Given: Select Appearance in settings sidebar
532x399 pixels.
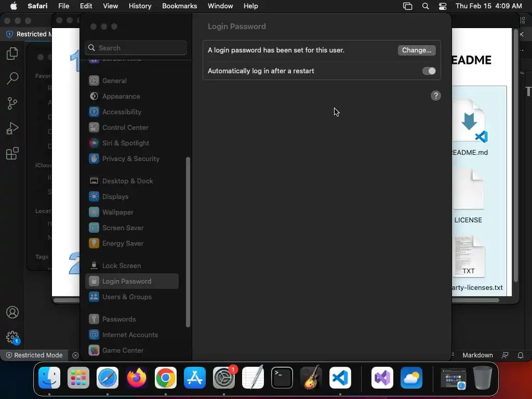Looking at the screenshot, I should point(131,96).
